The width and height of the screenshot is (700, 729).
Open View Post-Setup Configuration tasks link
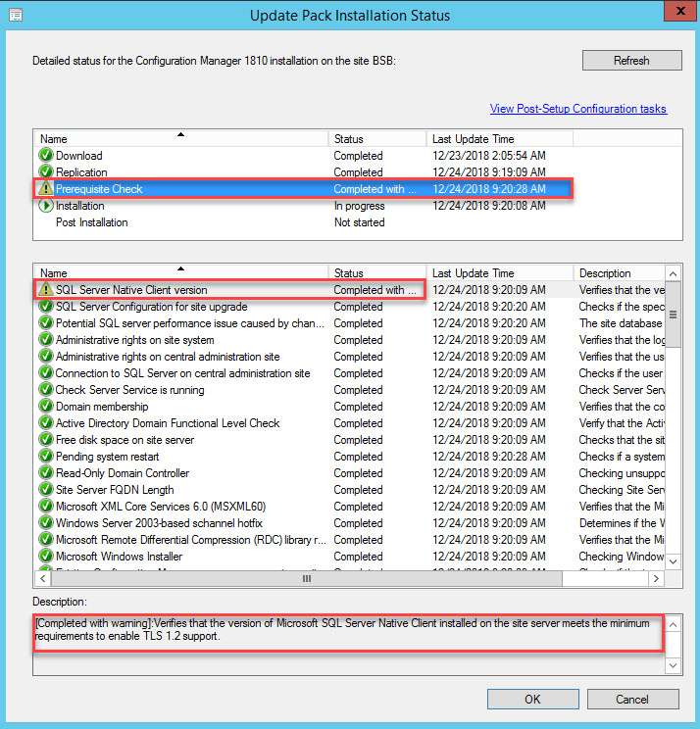(578, 109)
